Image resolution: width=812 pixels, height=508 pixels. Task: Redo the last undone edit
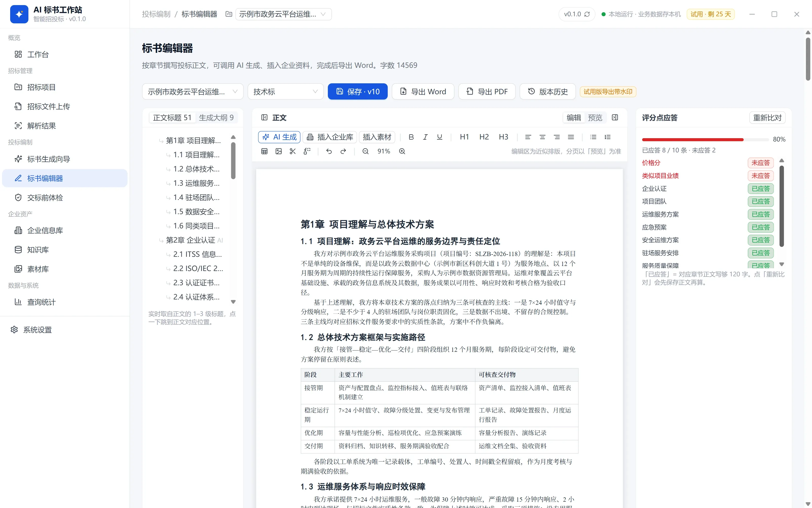coord(343,151)
